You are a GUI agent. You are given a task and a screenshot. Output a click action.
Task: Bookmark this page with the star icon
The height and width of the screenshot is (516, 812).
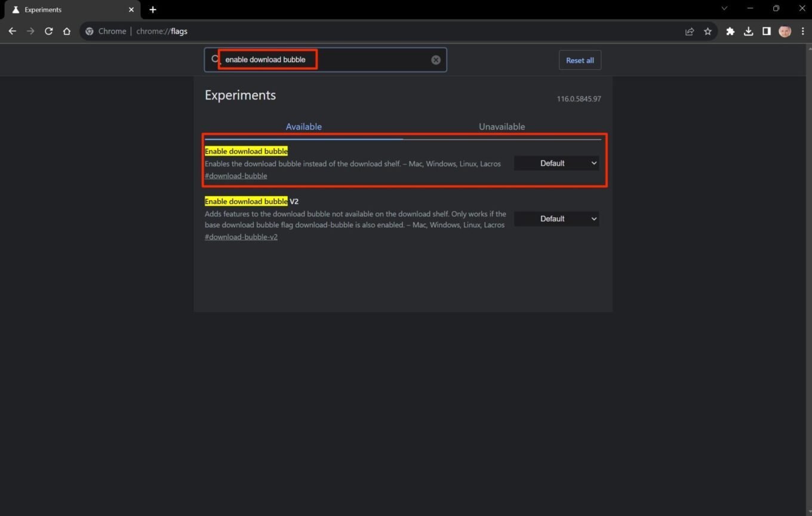pyautogui.click(x=708, y=32)
